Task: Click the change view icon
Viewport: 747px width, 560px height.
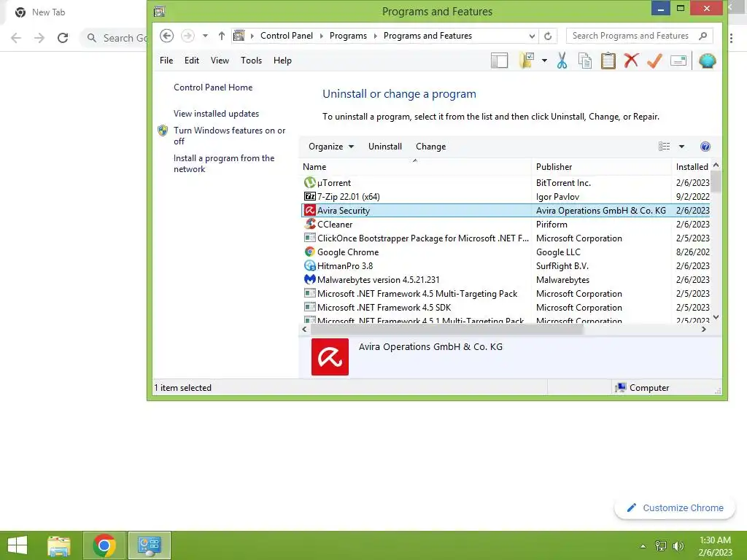Action: coord(664,146)
